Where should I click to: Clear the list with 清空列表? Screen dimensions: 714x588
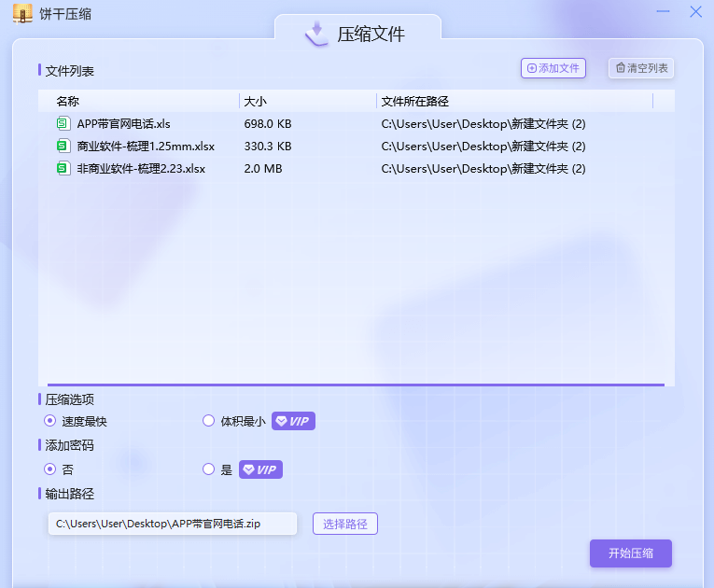641,68
